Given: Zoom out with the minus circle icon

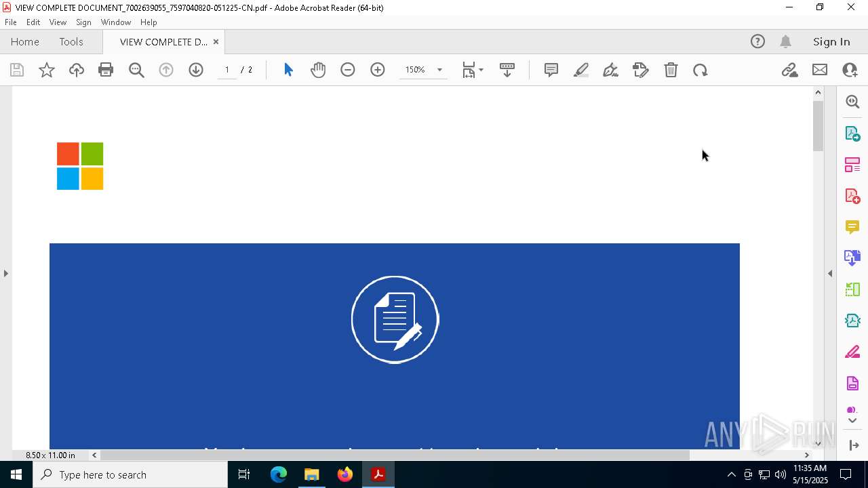Looking at the screenshot, I should point(348,70).
